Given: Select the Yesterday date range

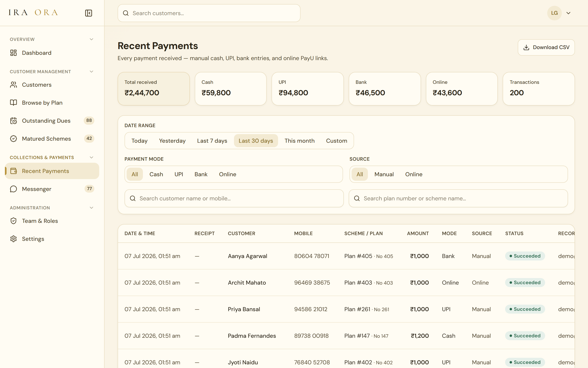Looking at the screenshot, I should 172,141.
